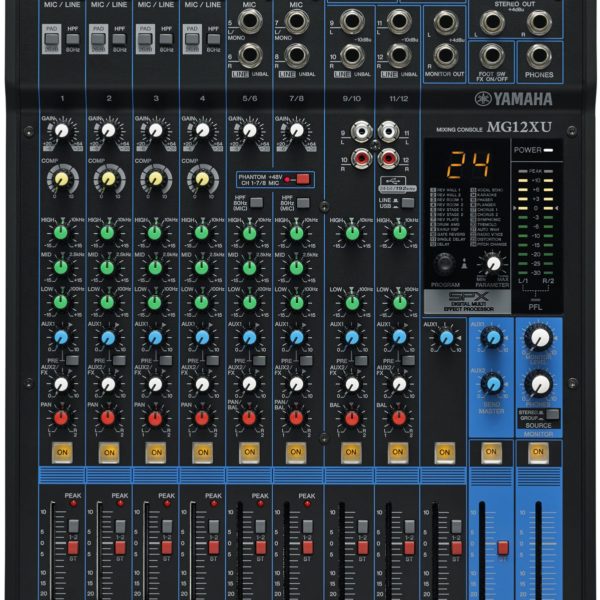Click the blue AUX1 knob on channel 4

coord(201,338)
